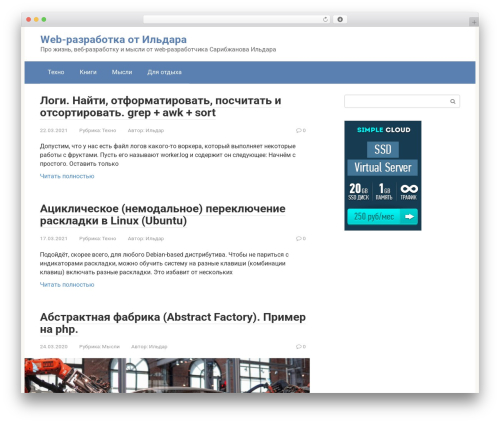Viewport: 500px width, 423px height.
Task: Click the green maximize window button
Action: coord(44,20)
